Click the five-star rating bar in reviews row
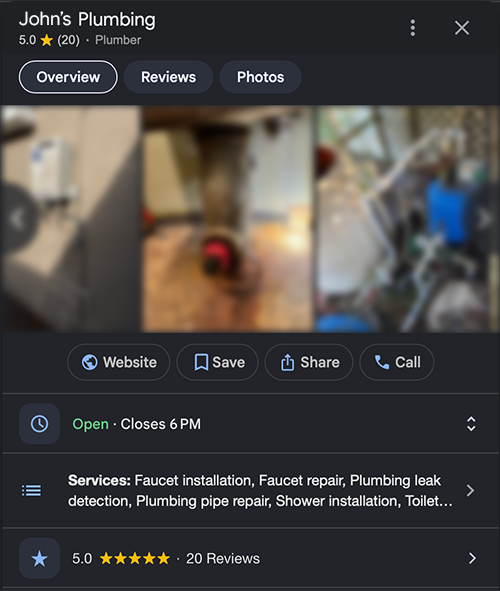Viewport: 500px width, 591px height. [x=135, y=558]
